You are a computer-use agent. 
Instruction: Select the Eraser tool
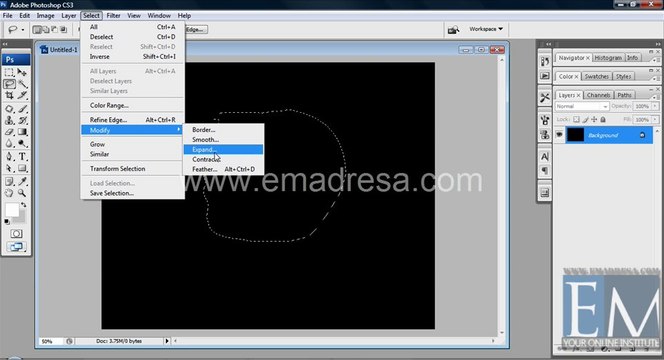(x=9, y=132)
